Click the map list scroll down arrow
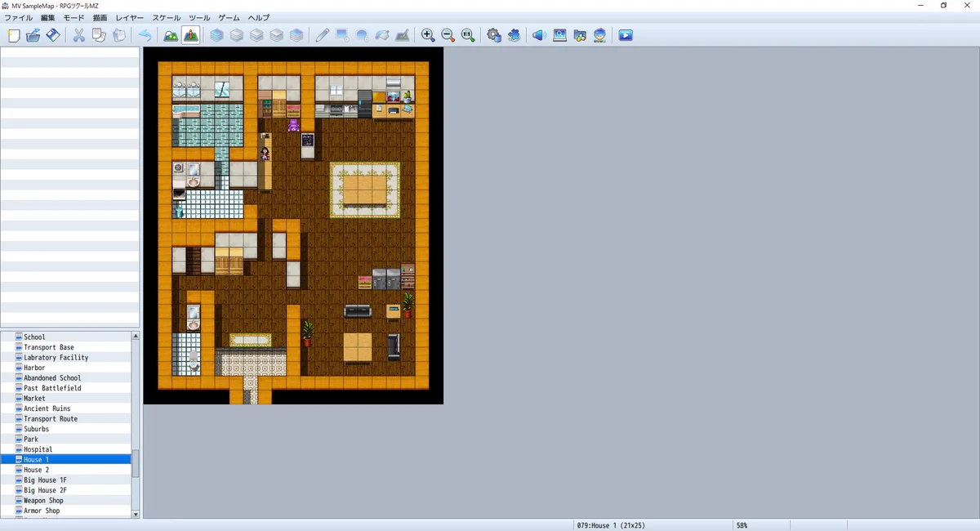 136,513
